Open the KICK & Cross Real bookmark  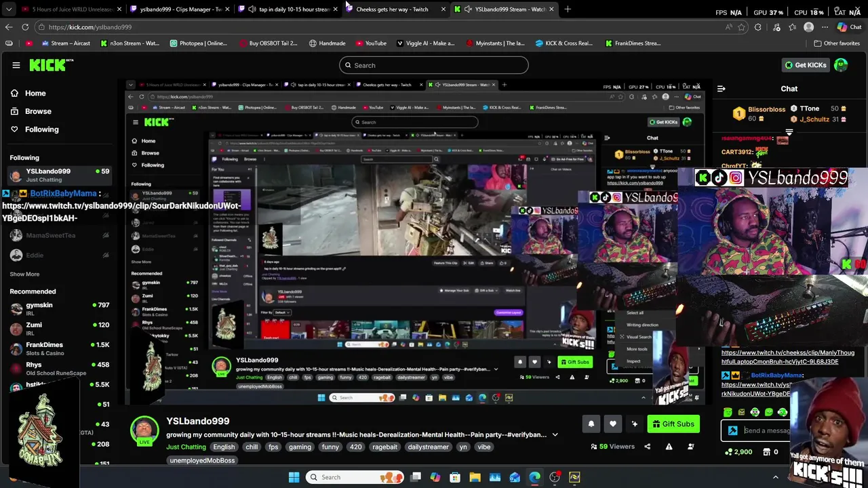pos(564,43)
